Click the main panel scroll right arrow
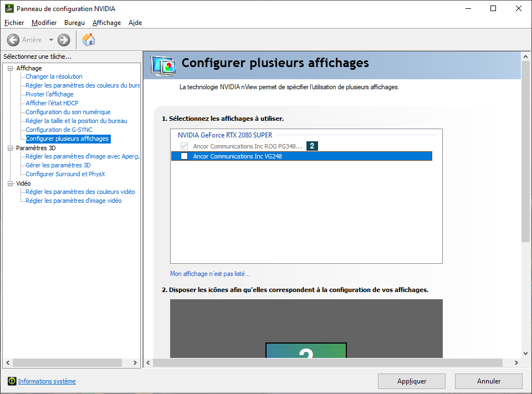Image resolution: width=532 pixels, height=394 pixels. point(516,362)
